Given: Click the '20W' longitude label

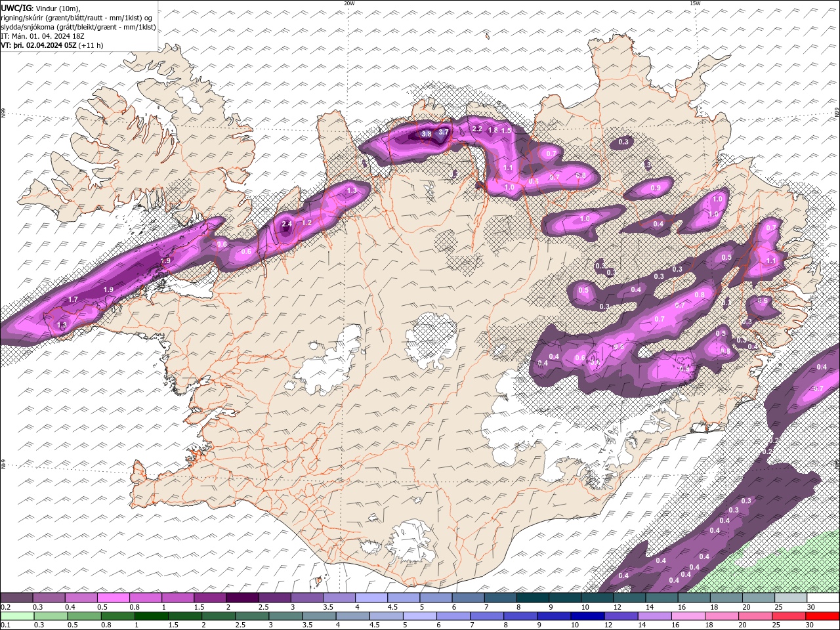Looking at the screenshot, I should [349, 3].
